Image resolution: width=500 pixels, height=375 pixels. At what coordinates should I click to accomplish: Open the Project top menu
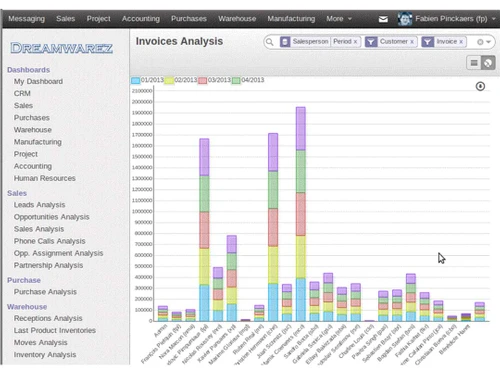click(x=98, y=19)
